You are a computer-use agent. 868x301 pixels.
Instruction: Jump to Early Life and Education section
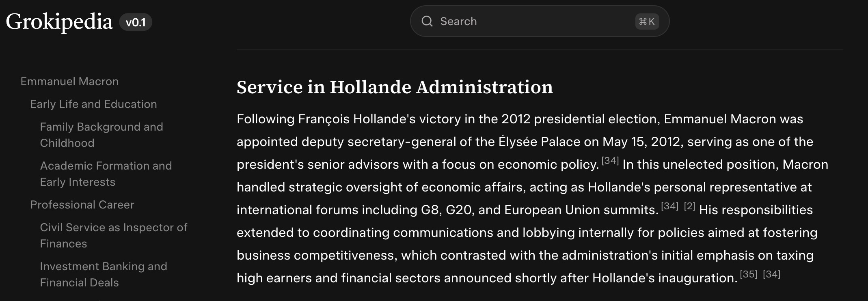click(x=93, y=104)
